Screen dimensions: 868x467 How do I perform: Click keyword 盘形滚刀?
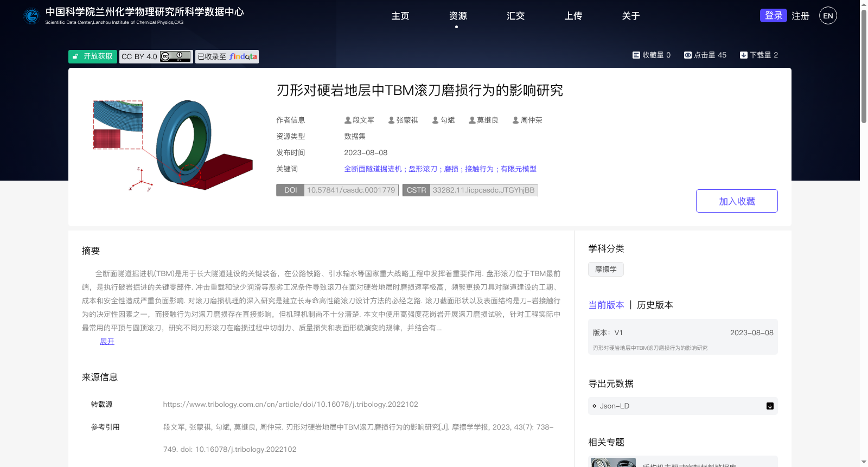[423, 169]
